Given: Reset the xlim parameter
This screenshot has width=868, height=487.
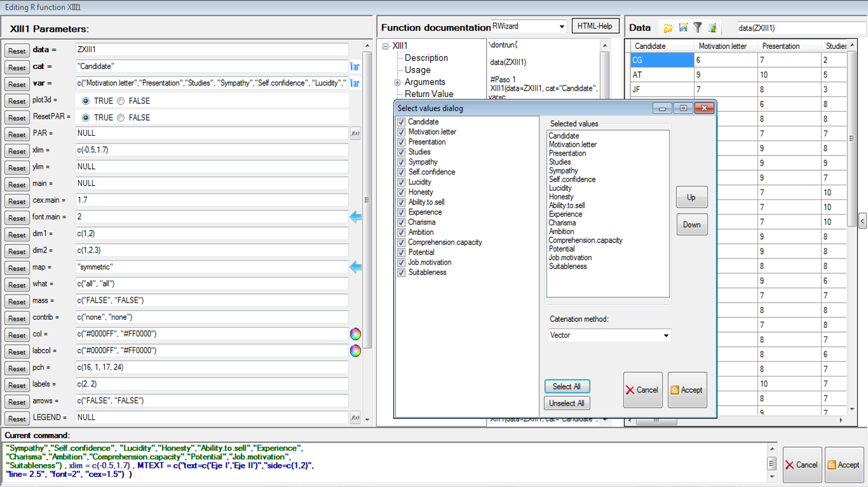Looking at the screenshot, I should 17,151.
